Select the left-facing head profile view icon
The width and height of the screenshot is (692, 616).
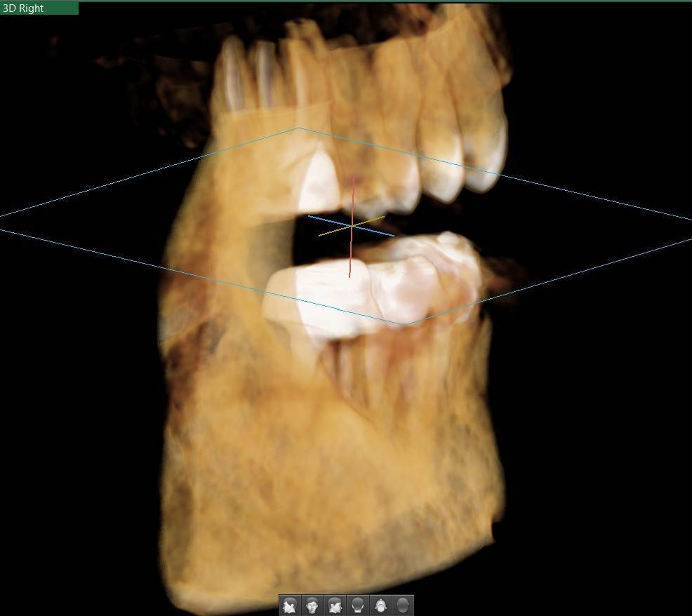(289, 605)
